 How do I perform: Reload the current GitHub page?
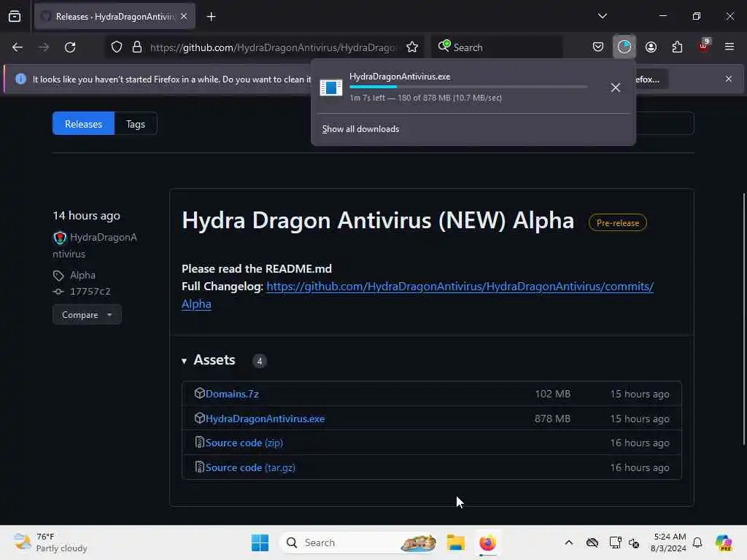click(x=70, y=47)
